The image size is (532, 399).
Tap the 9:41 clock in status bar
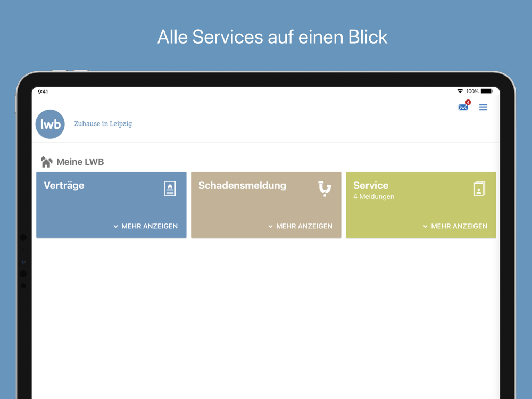point(43,92)
